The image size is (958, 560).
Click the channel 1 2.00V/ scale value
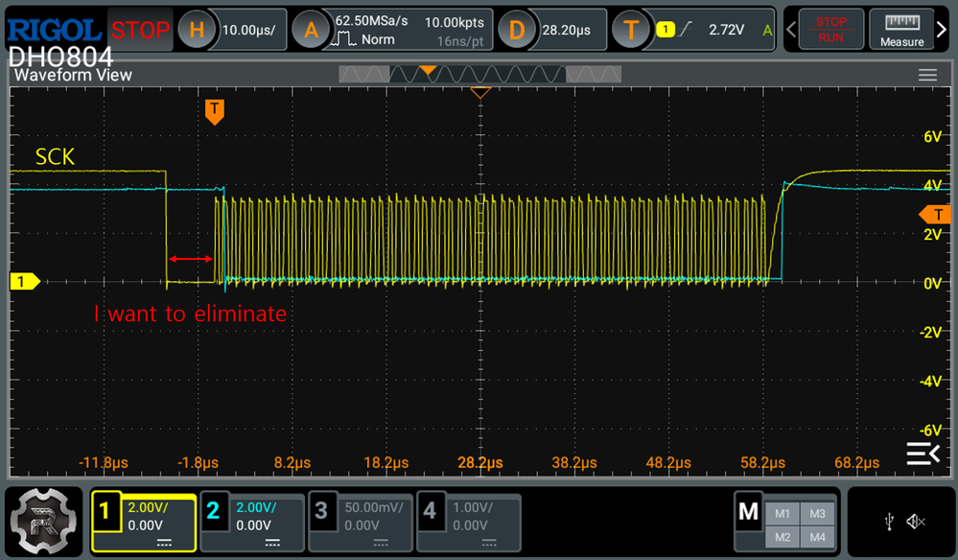click(x=148, y=507)
